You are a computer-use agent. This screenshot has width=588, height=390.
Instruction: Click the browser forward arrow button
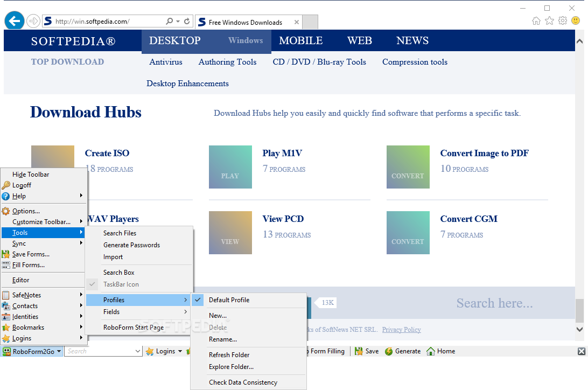tap(33, 21)
